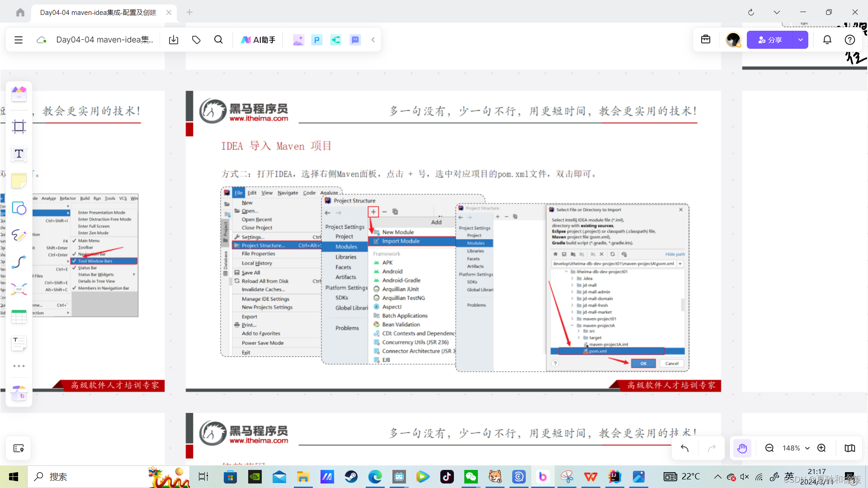Click the redo arrow

point(712,448)
